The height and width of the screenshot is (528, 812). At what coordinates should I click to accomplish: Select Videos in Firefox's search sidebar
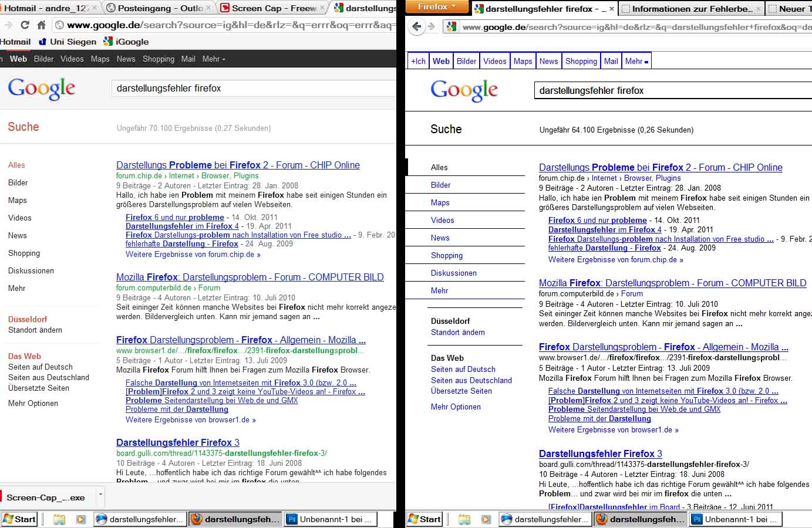(443, 220)
